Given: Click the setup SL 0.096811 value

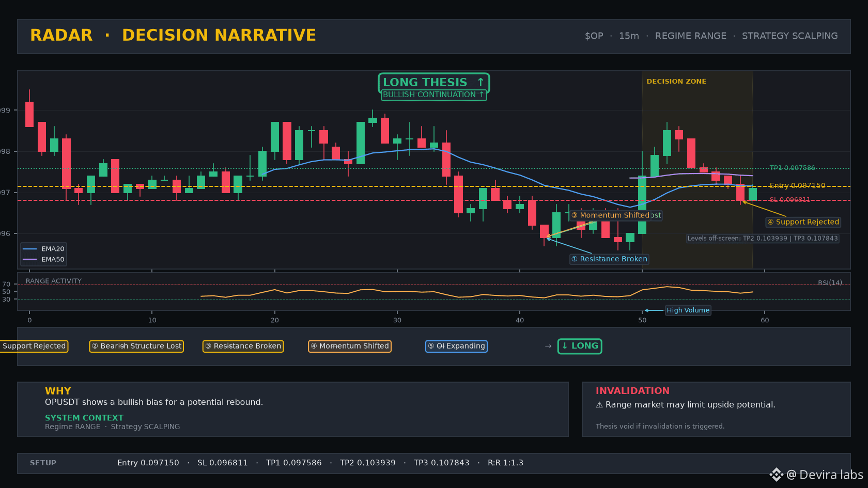Looking at the screenshot, I should coord(222,463).
